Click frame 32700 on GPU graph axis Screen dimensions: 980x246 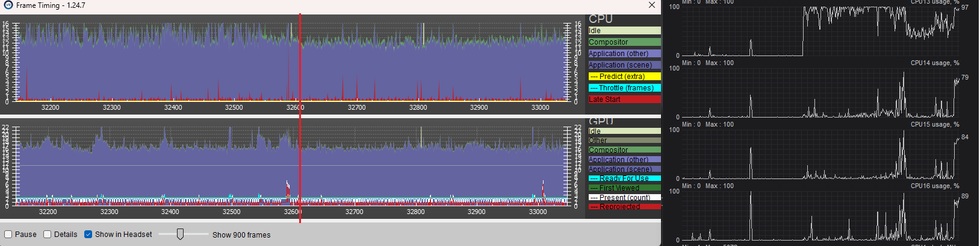354,212
